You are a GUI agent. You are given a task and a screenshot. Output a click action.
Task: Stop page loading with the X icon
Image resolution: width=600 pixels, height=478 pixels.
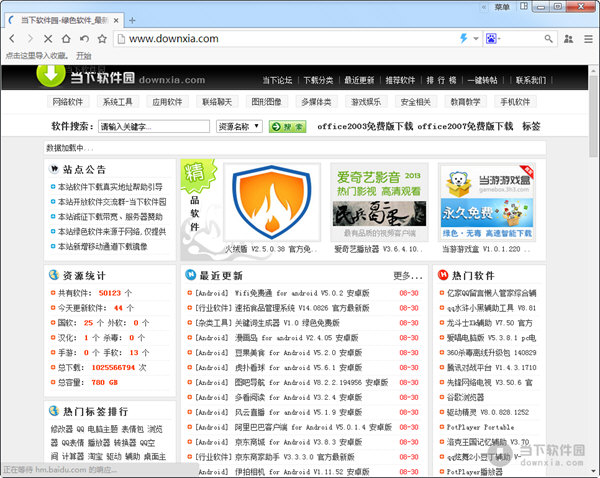48,39
